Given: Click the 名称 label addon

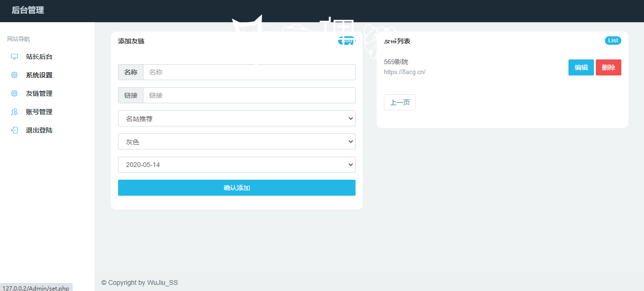Looking at the screenshot, I should pos(131,72).
